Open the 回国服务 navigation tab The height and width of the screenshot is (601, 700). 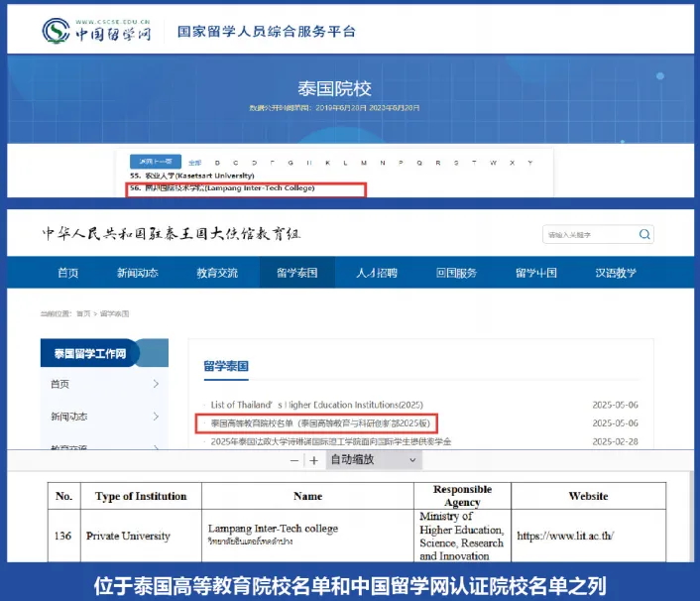click(456, 273)
